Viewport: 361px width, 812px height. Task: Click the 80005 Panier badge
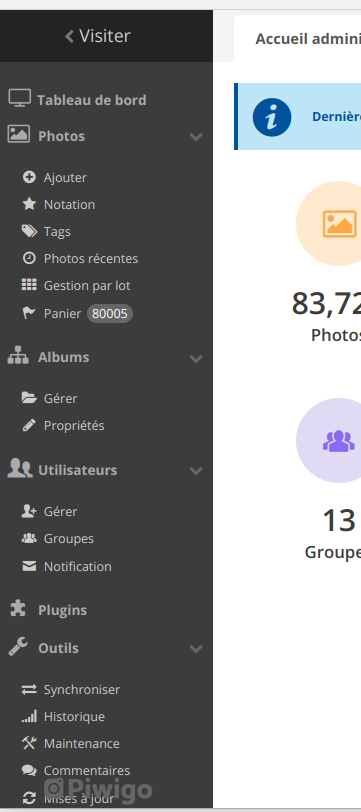click(x=110, y=313)
